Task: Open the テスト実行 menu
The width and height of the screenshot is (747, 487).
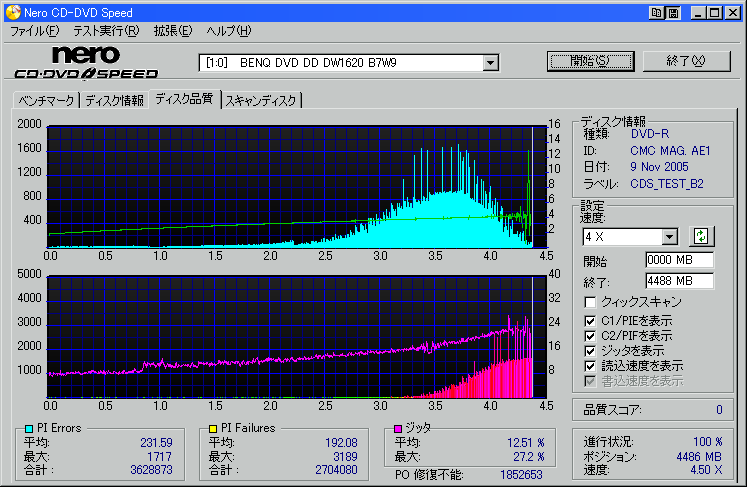Action: (106, 31)
